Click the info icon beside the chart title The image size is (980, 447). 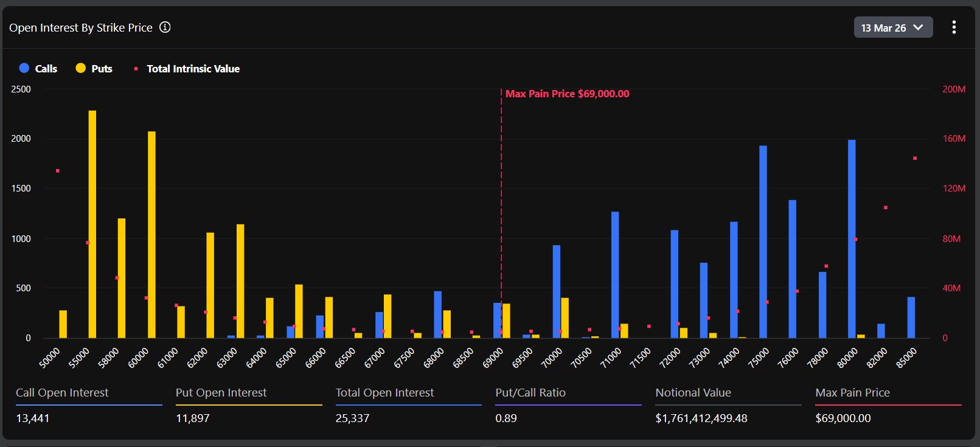165,27
